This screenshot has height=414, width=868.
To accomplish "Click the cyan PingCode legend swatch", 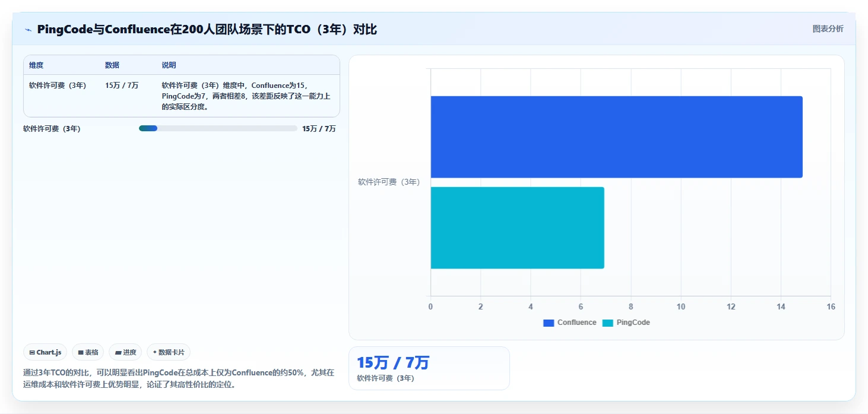I will [608, 323].
